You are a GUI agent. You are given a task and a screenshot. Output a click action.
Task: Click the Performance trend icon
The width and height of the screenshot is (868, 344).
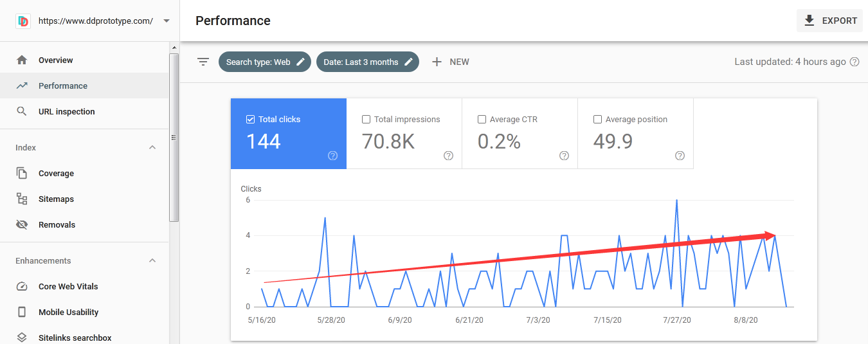click(x=22, y=86)
